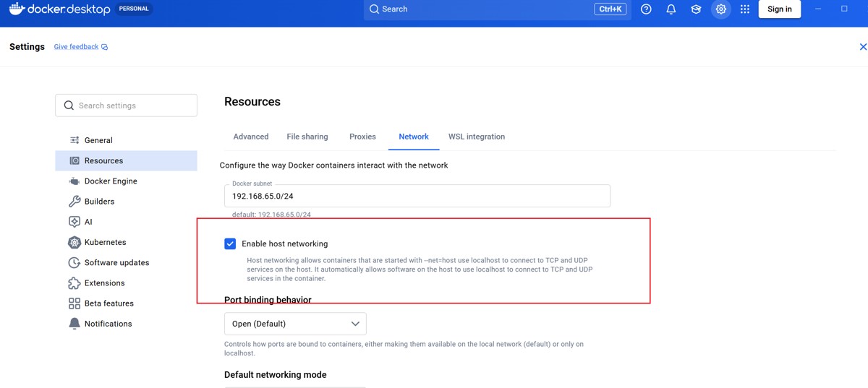
Task: Open the notifications bell in header
Action: [671, 9]
